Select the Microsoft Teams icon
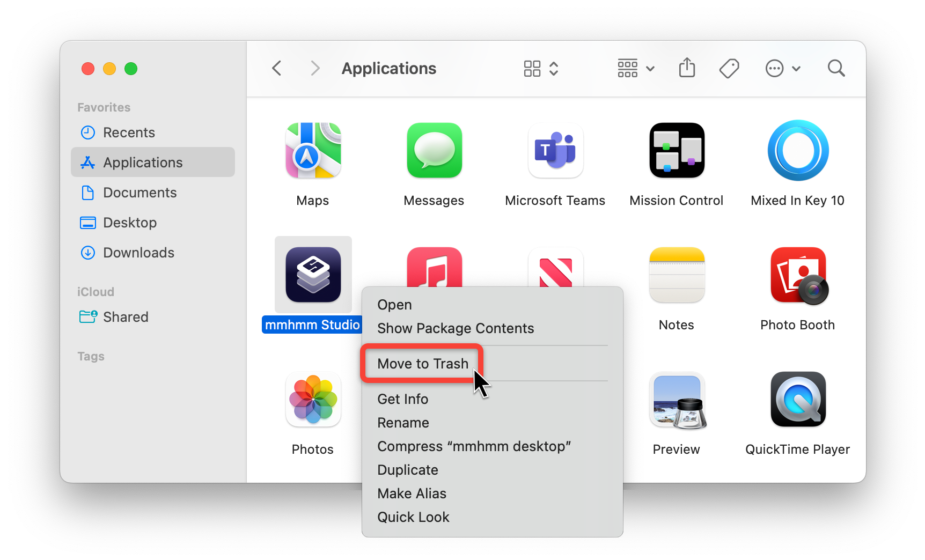The height and width of the screenshot is (560, 925). click(x=555, y=151)
